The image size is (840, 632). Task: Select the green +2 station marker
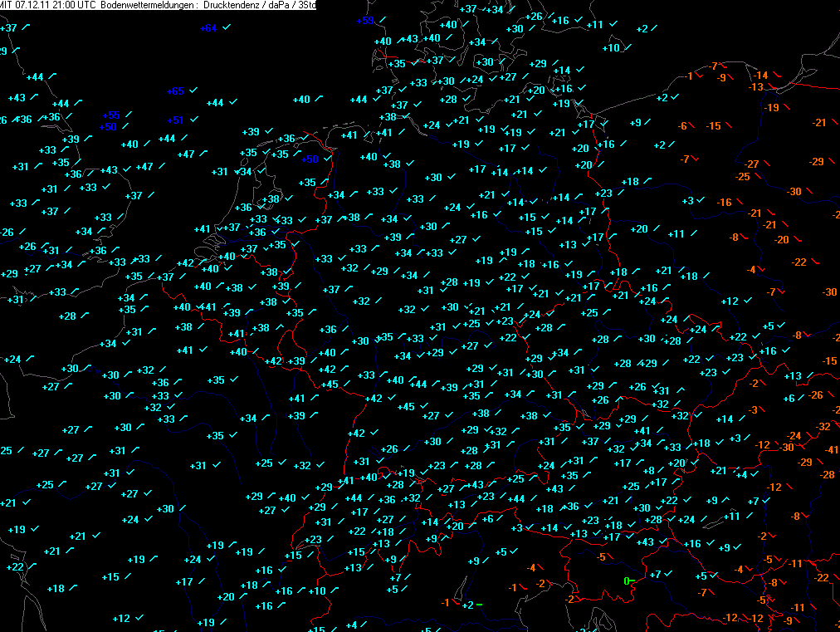pyautogui.click(x=468, y=605)
